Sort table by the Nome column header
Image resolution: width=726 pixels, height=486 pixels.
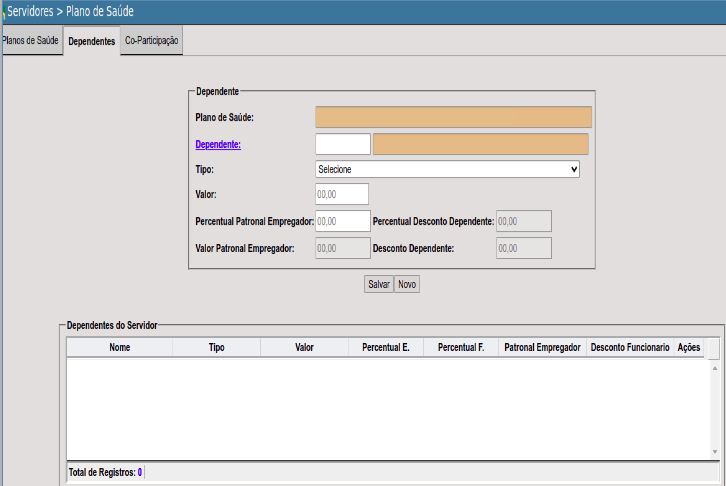(x=120, y=347)
